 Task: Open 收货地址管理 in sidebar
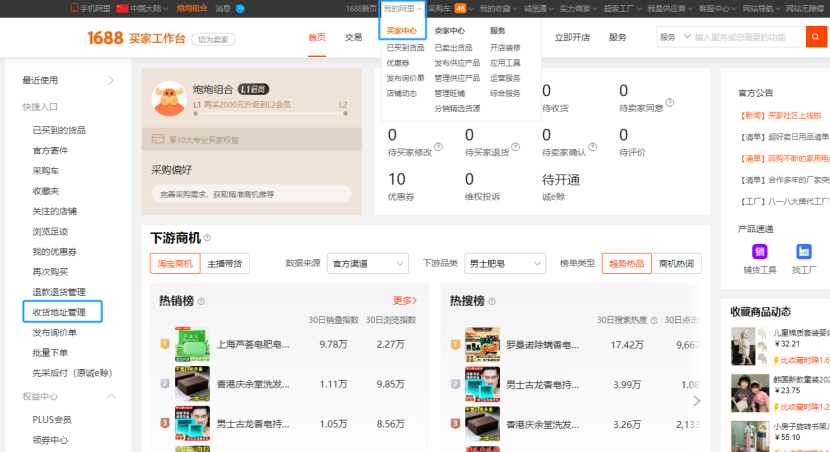click(x=59, y=312)
